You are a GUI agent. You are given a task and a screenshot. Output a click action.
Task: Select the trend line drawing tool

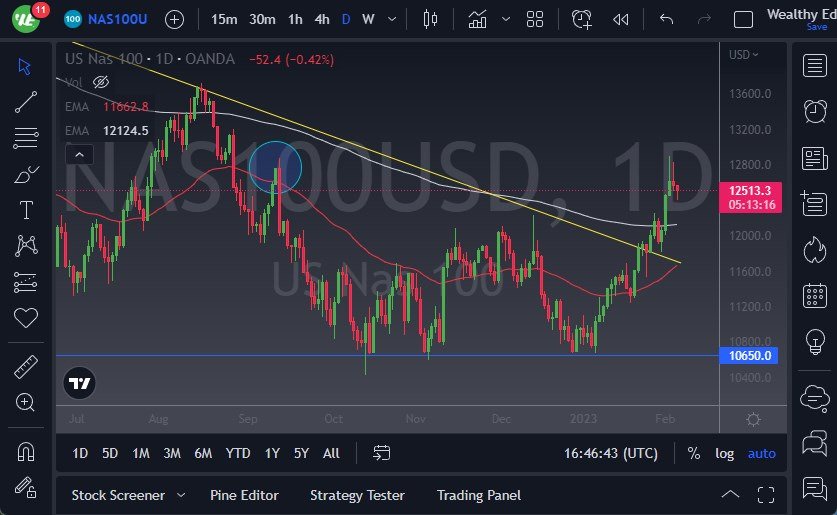point(26,100)
